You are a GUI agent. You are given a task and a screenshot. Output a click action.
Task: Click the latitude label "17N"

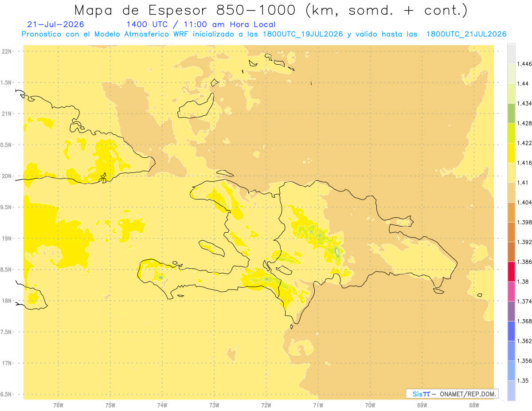tap(6, 363)
